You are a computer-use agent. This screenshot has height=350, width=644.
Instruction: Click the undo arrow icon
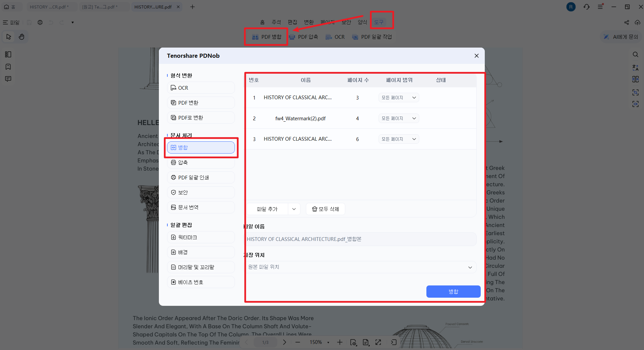[51, 22]
